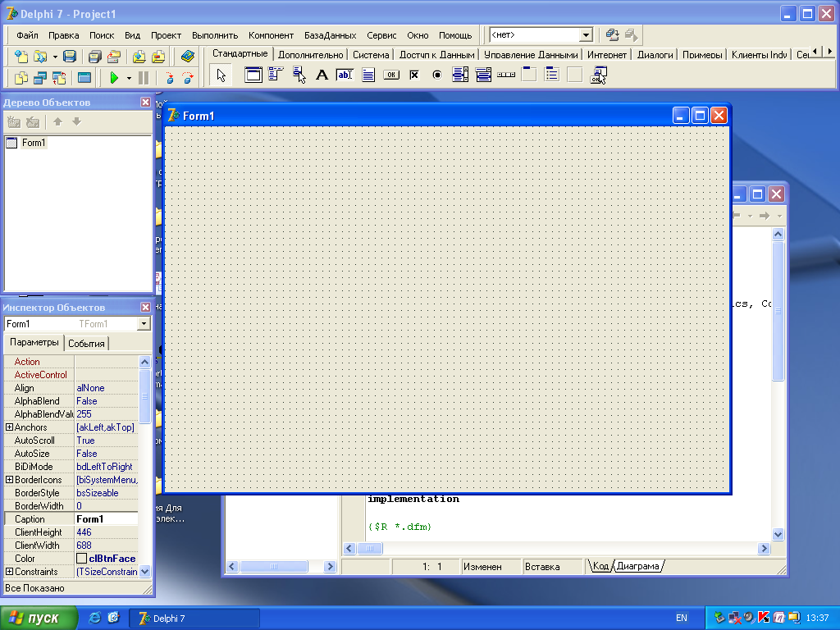Expand the Anchors property
This screenshot has width=840, height=630.
coord(9,427)
